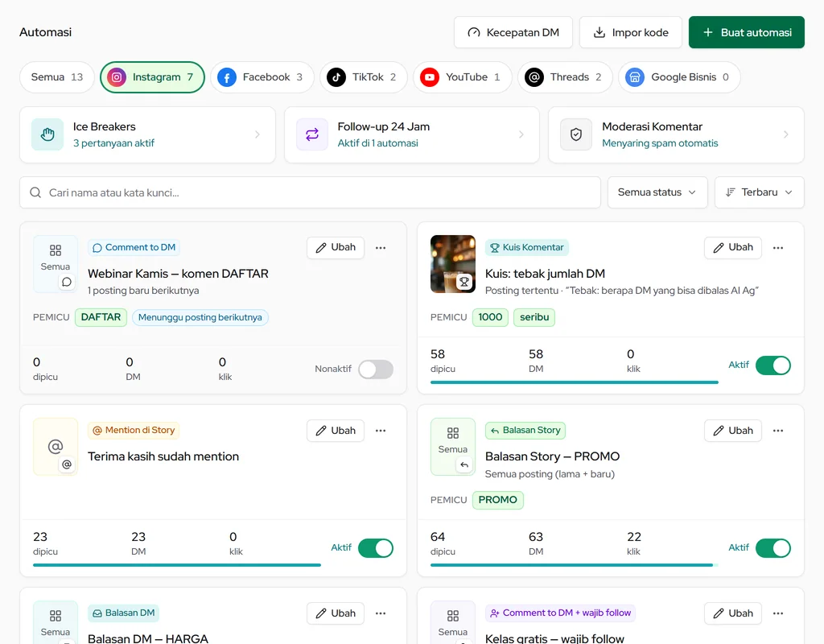Viewport: 824px width, 644px height.
Task: Click the DAFTAR trigger keyword chip
Action: [101, 317]
